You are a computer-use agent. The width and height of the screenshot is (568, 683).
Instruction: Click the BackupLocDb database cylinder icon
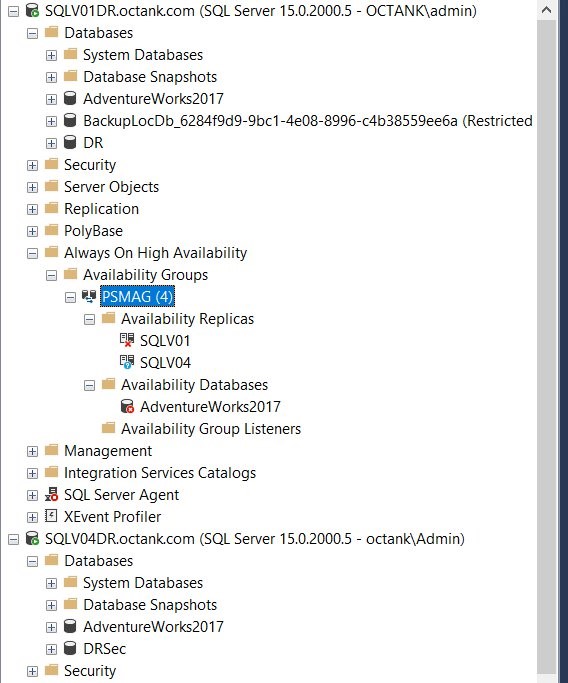(70, 121)
